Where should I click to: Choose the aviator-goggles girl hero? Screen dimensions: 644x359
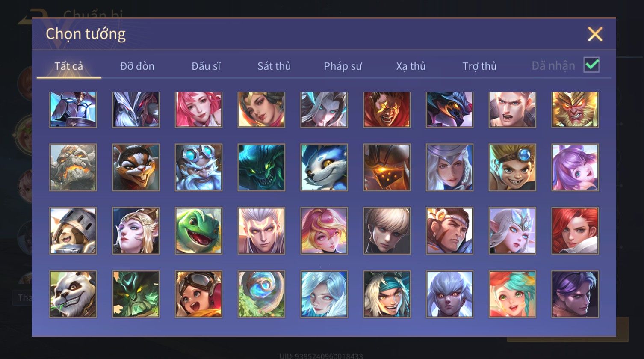(x=198, y=294)
